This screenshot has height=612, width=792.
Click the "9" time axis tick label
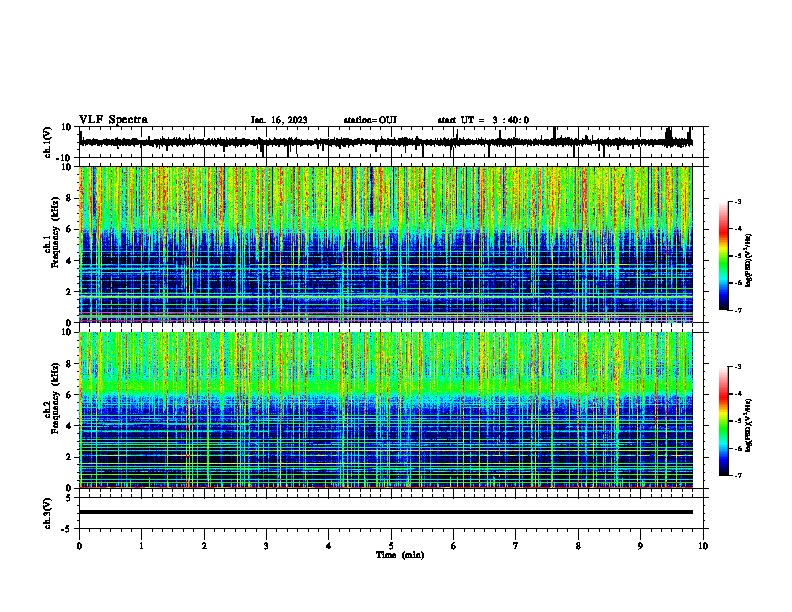pyautogui.click(x=640, y=546)
